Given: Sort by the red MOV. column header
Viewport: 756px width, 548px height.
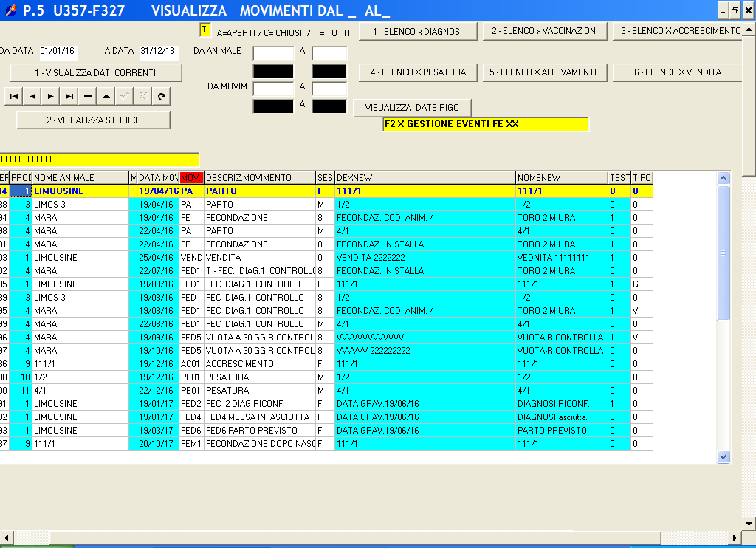Looking at the screenshot, I should coord(191,177).
